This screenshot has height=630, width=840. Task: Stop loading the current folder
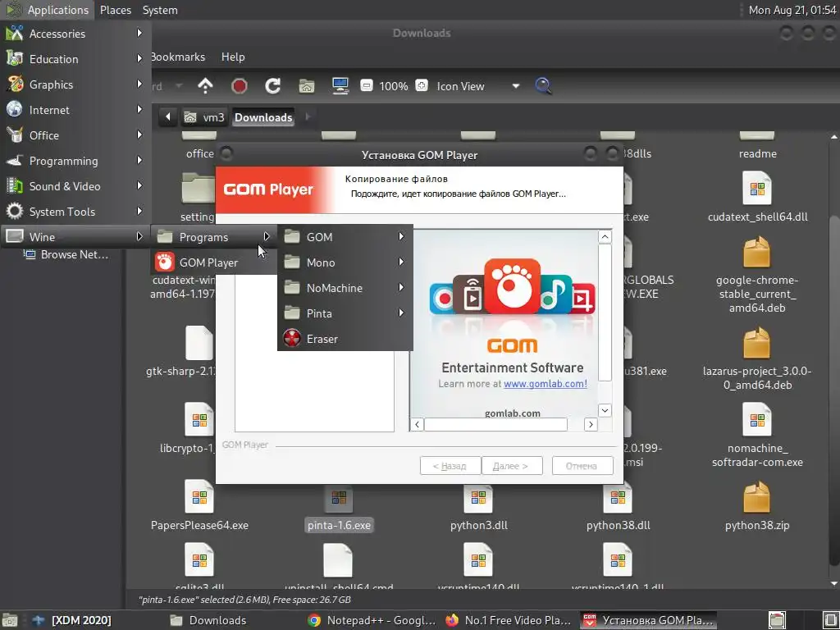click(239, 85)
